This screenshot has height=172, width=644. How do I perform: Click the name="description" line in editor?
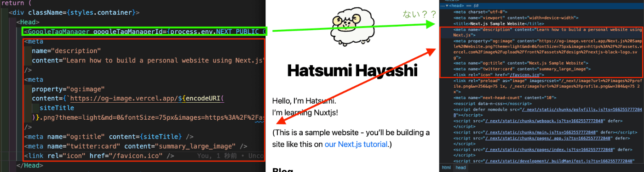pos(66,51)
